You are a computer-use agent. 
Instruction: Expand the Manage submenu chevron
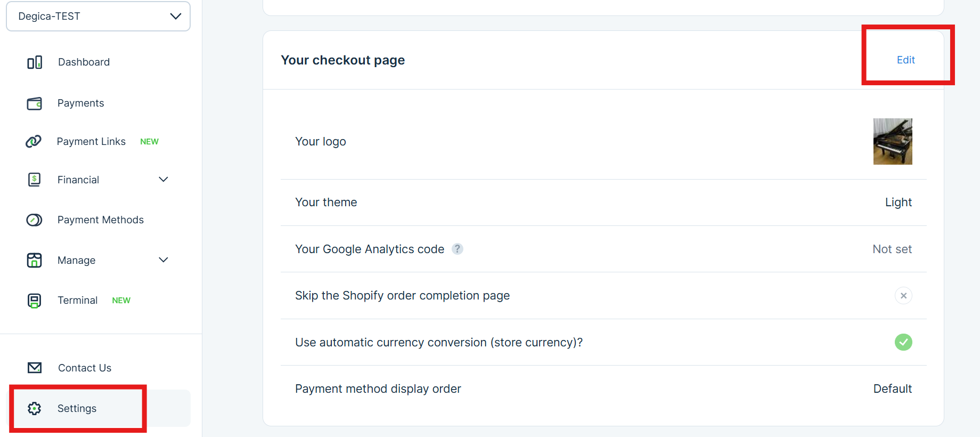(164, 260)
